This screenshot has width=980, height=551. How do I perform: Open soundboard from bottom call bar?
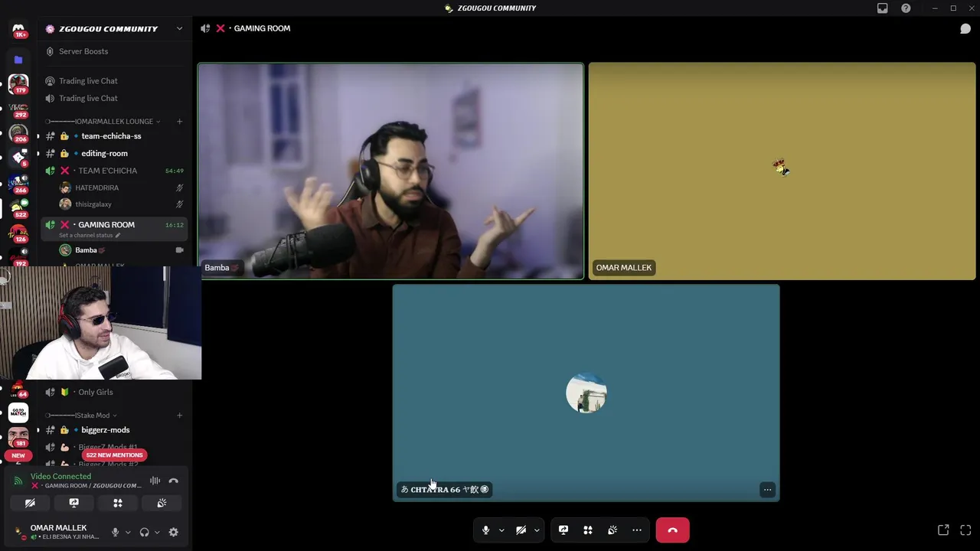[612, 530]
